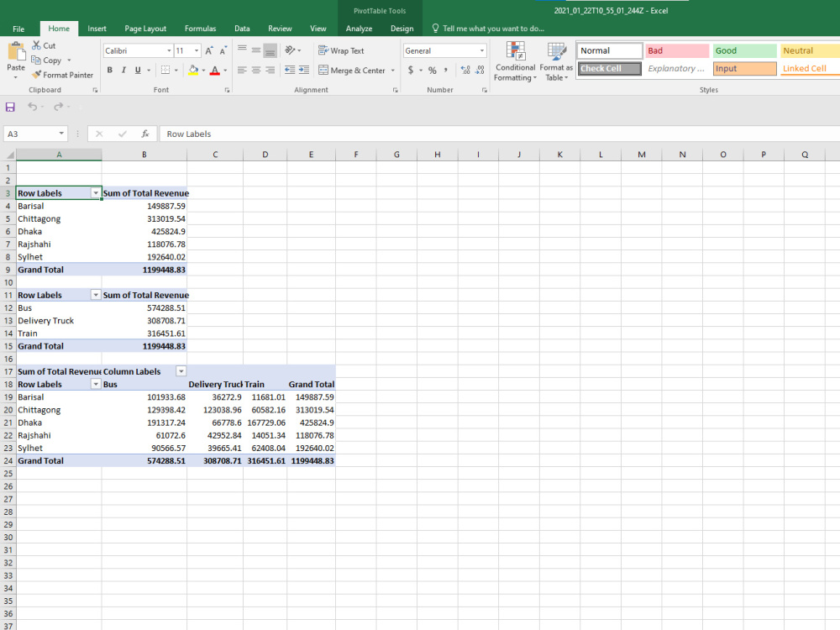Open Row Labels filter in cell A3
Image resolution: width=840 pixels, height=630 pixels.
(96, 193)
